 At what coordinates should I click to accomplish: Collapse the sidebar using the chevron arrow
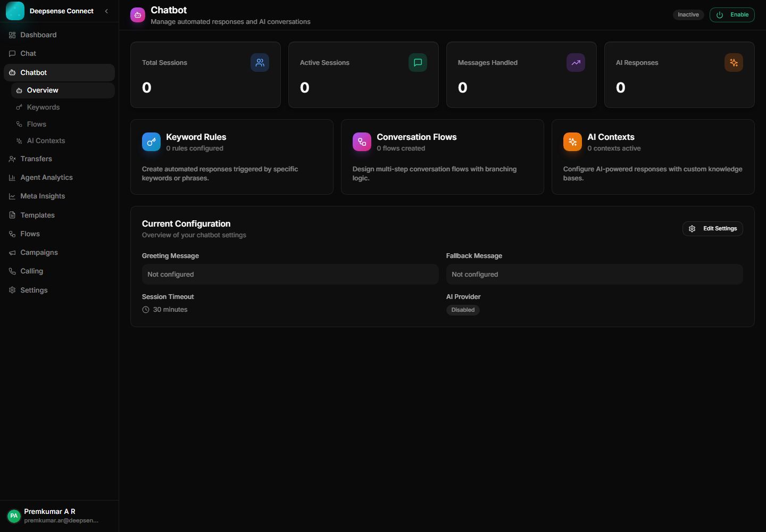pyautogui.click(x=106, y=11)
